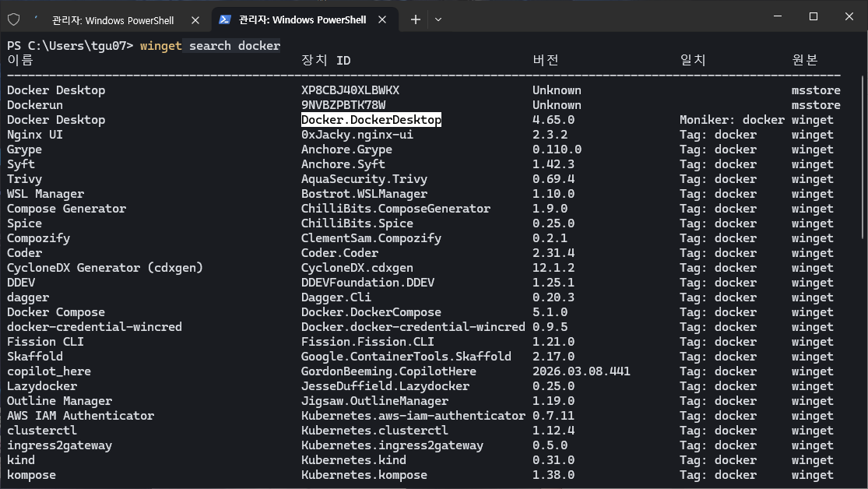Click the administrator shield icon
The image size is (868, 489).
[13, 19]
